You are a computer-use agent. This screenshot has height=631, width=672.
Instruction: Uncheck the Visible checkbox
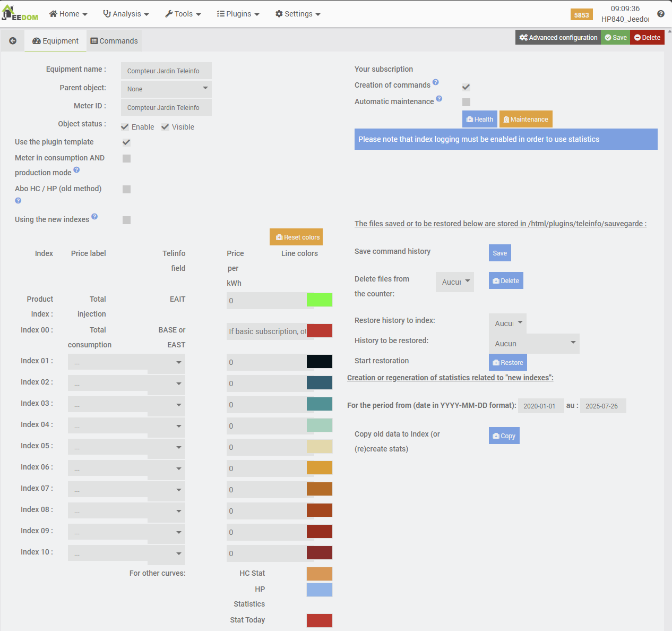coord(166,127)
